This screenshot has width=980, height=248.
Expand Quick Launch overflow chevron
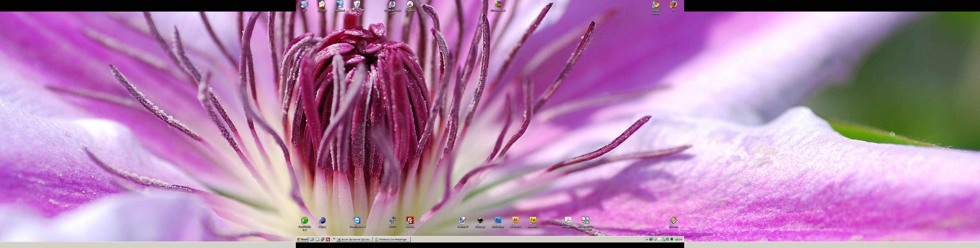point(334,239)
